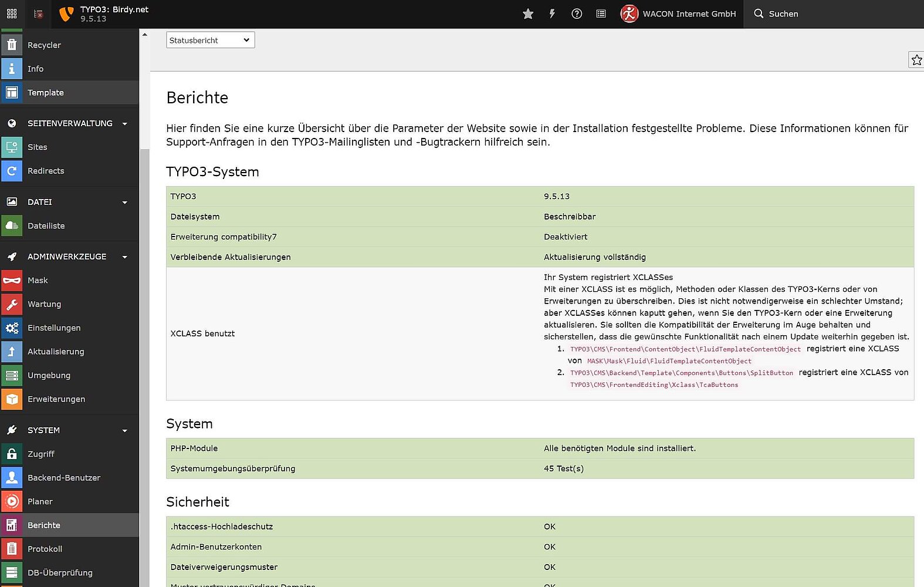Open the help question mark icon

point(577,14)
